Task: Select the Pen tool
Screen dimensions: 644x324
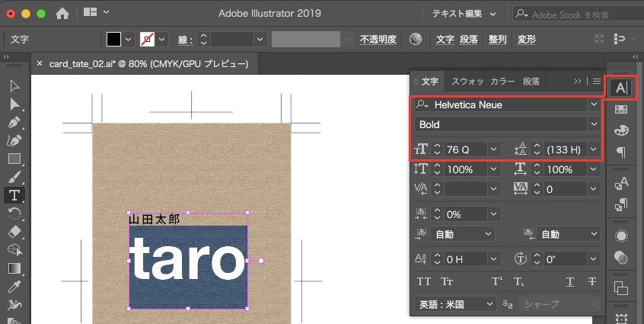Action: (x=14, y=121)
